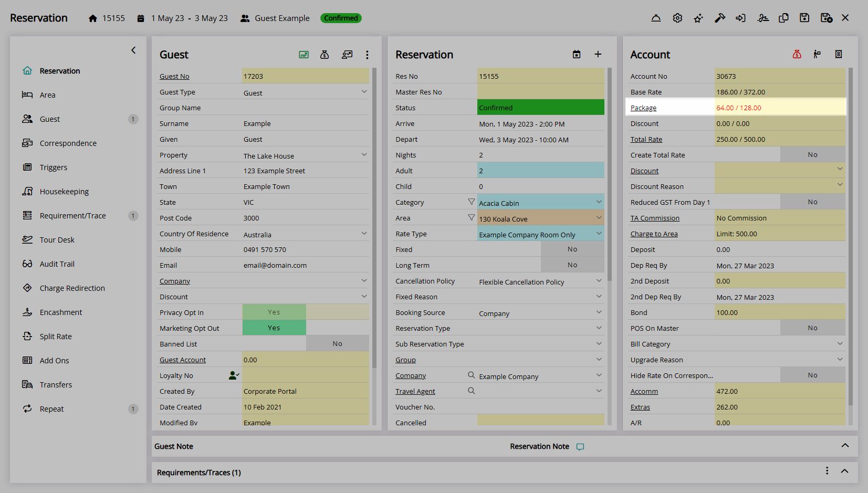Click the loyalty member check icon
This screenshot has width=868, height=493.
pyautogui.click(x=234, y=375)
